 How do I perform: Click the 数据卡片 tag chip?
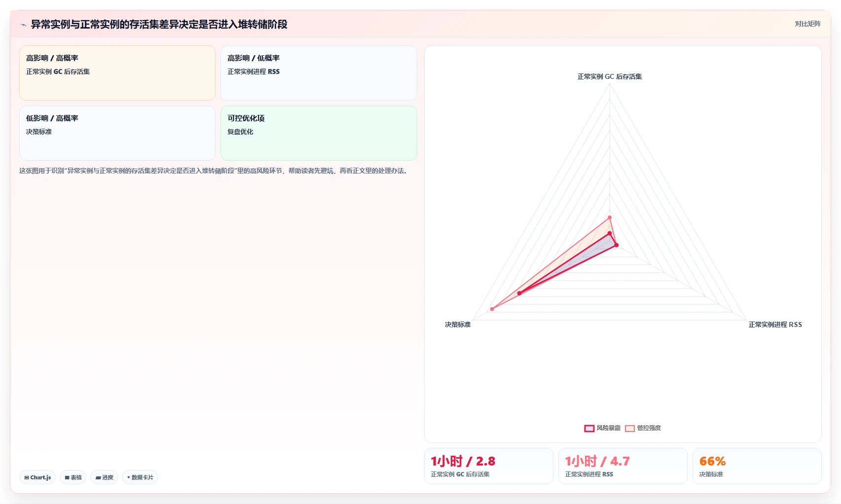pyautogui.click(x=140, y=477)
